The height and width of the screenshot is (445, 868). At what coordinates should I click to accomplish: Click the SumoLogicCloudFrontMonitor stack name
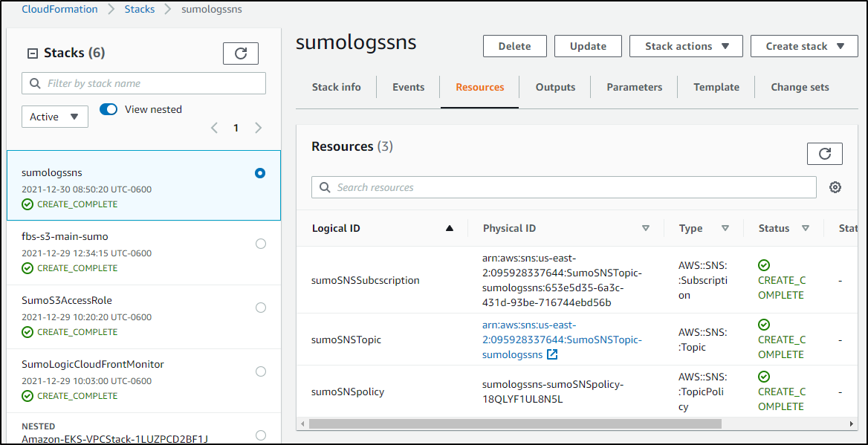click(x=93, y=364)
